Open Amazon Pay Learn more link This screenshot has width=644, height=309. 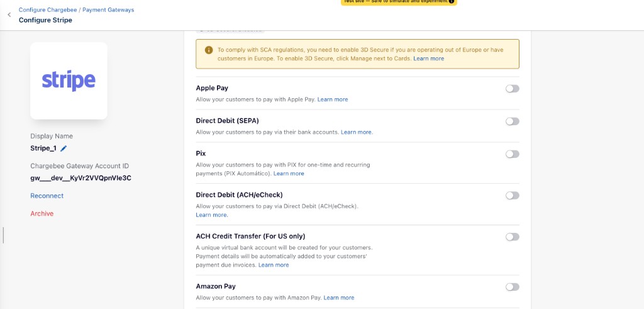[339, 298]
